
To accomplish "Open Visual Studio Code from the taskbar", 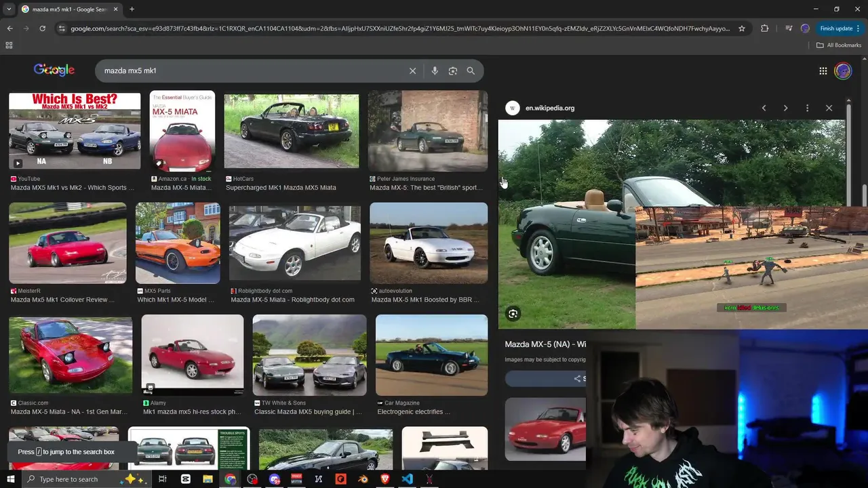I will point(407,479).
